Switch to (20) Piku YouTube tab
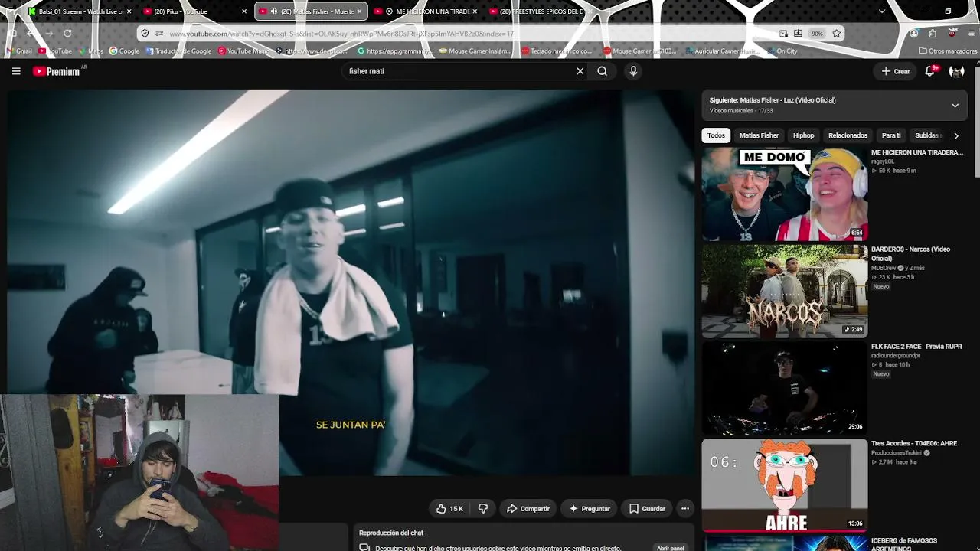This screenshot has height=551, width=980. (x=196, y=11)
